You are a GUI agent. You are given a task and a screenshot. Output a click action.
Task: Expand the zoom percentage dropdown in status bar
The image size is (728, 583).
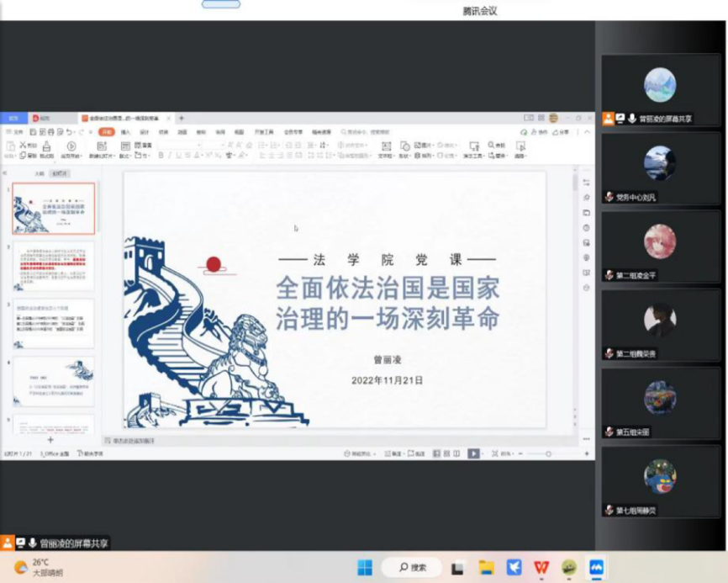(x=504, y=453)
